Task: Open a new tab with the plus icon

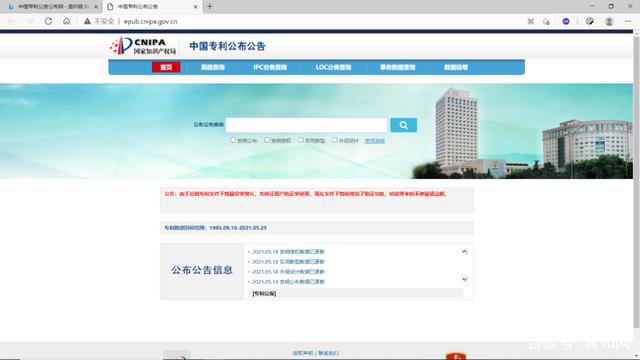Action: click(209, 7)
